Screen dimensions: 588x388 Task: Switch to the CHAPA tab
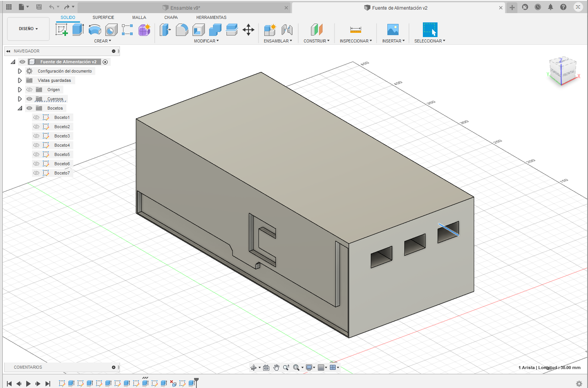click(x=171, y=17)
